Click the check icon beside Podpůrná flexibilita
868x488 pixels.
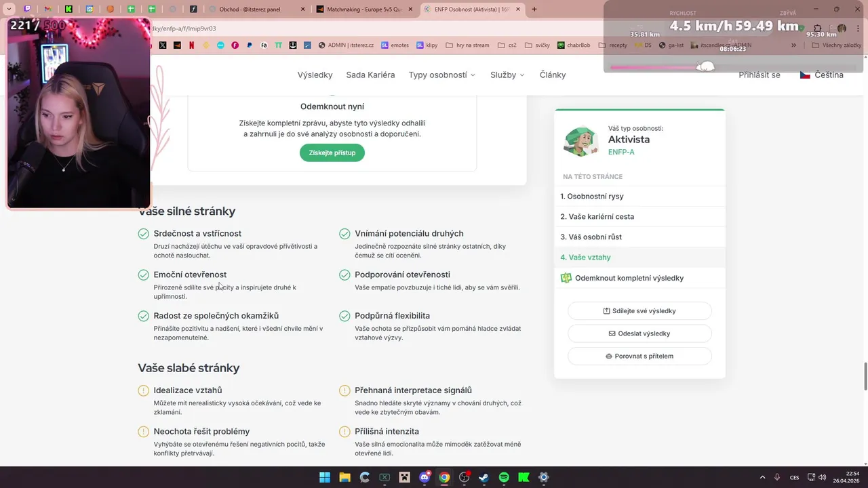[344, 316]
